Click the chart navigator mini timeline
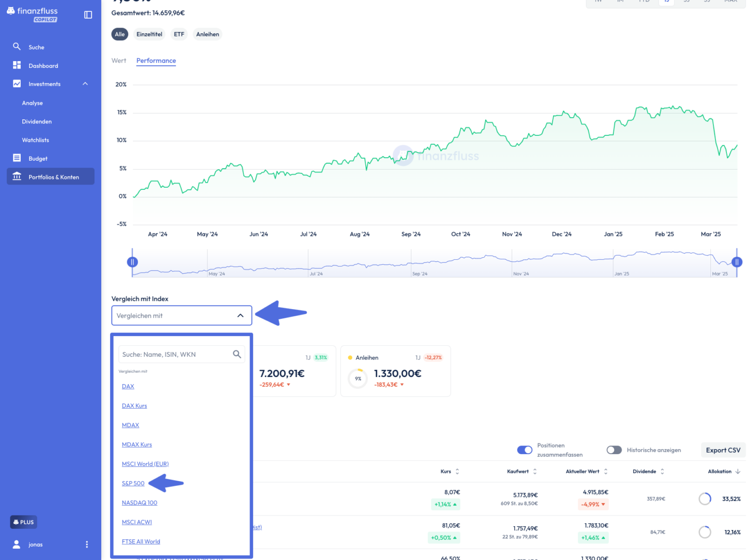Viewport: 756px width, 560px height. (x=434, y=263)
